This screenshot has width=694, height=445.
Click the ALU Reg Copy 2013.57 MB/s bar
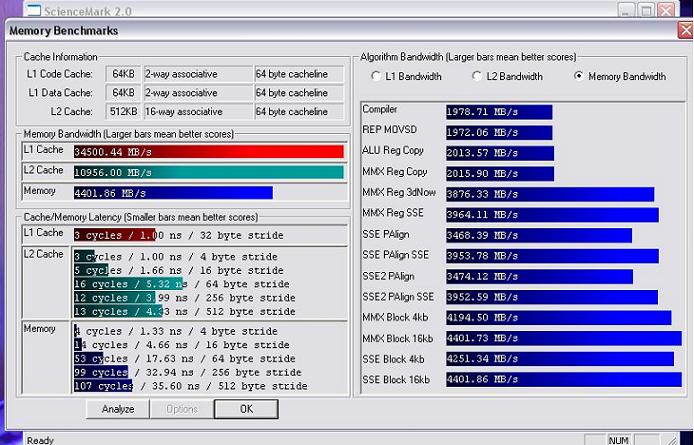click(500, 153)
